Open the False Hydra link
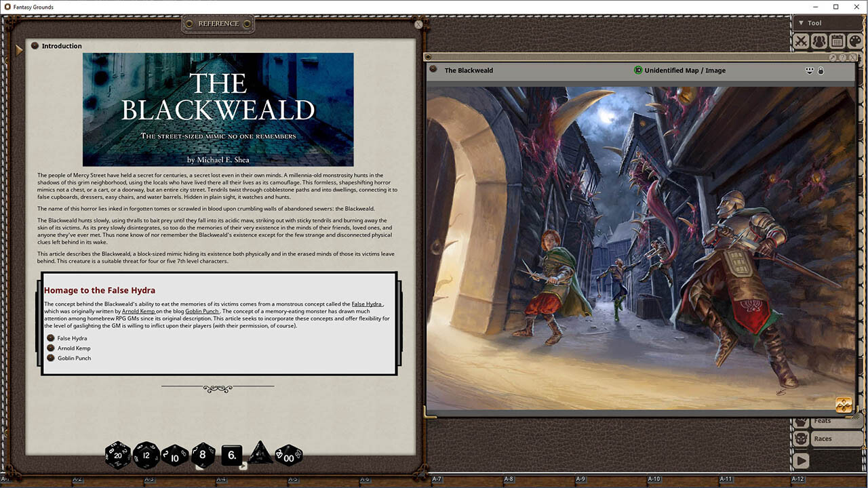The height and width of the screenshot is (488, 868). [367, 304]
